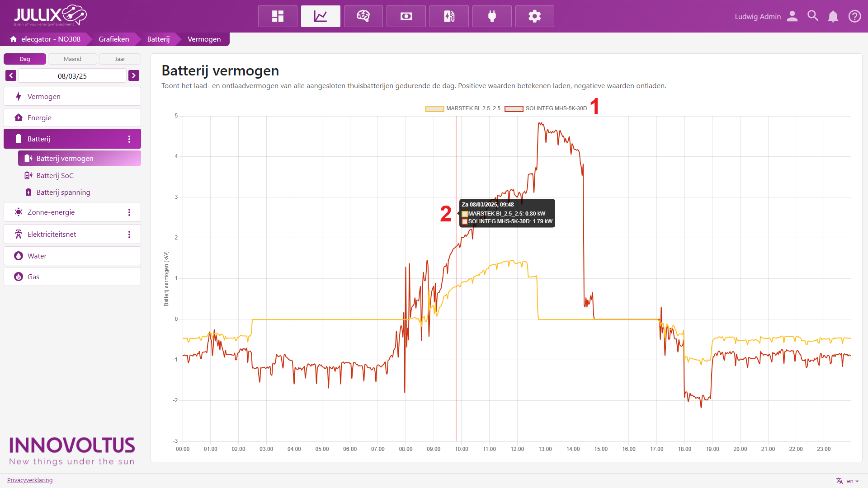Expand Zonne-energie three-dot menu
Image resolution: width=868 pixels, height=488 pixels.
129,212
